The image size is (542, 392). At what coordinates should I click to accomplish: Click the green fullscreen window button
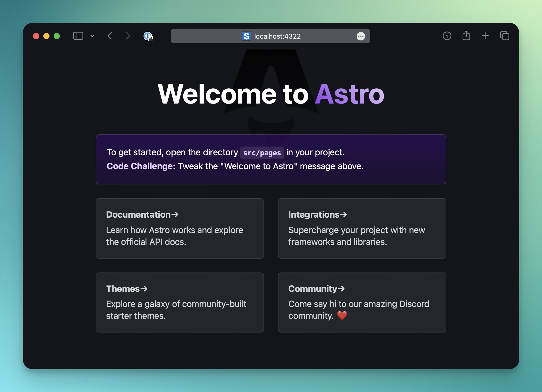pyautogui.click(x=57, y=36)
